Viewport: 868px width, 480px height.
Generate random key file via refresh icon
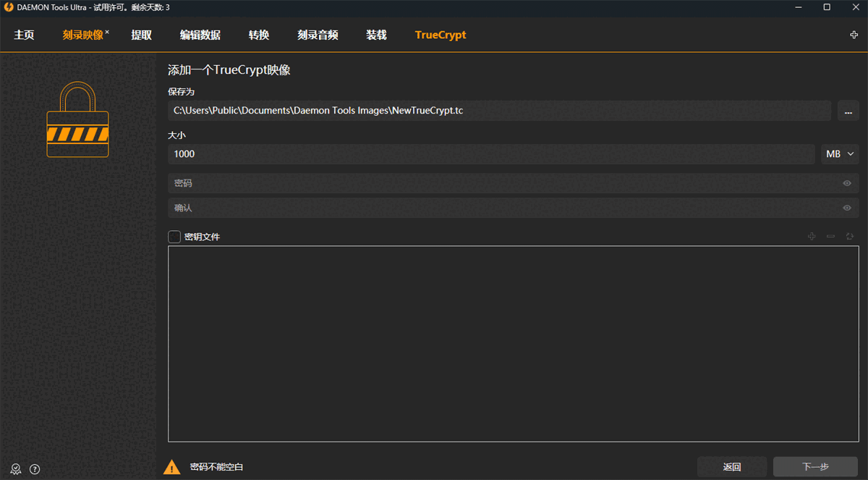(849, 236)
